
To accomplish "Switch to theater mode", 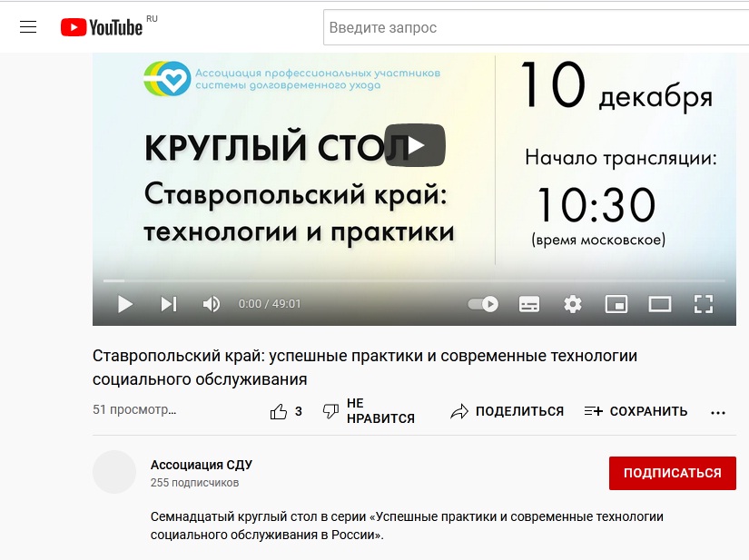I will 660,304.
